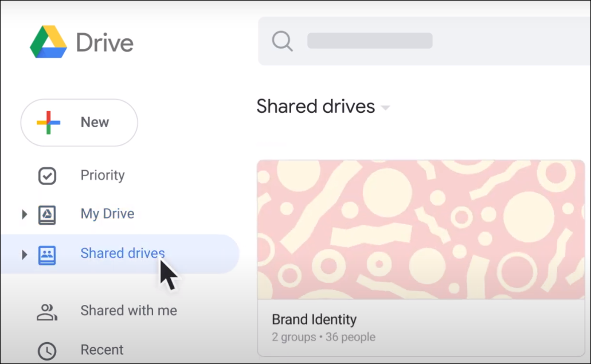Click the Recent clock icon

(47, 350)
